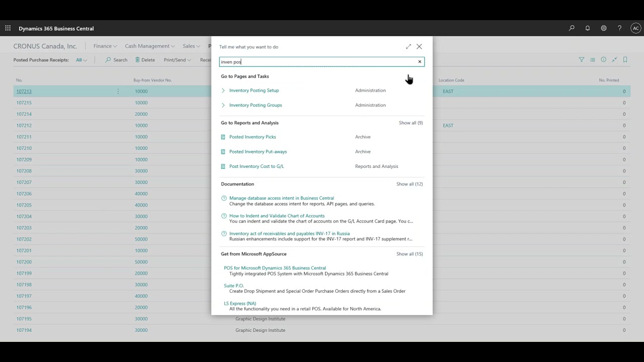The image size is (644, 362).
Task: Show all Documentation results
Action: (410, 184)
